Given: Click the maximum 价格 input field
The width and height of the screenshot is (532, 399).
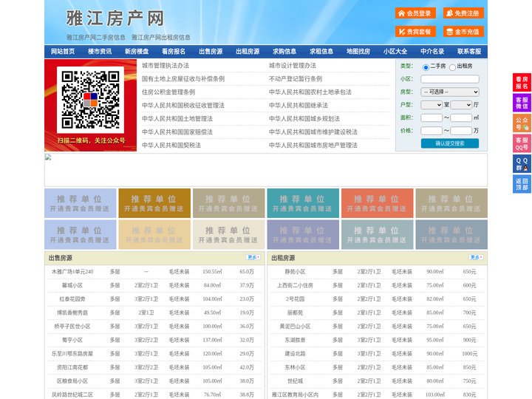Looking at the screenshot, I should (x=461, y=131).
